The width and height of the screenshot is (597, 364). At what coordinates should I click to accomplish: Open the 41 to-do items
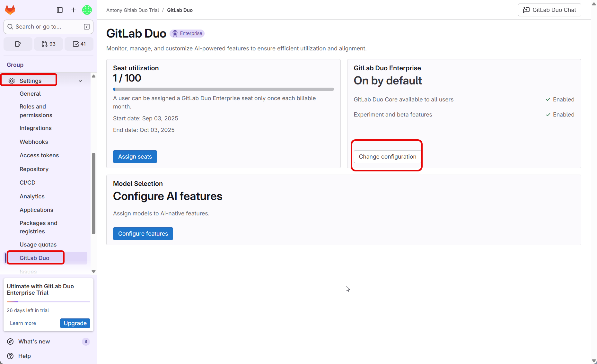coord(79,44)
